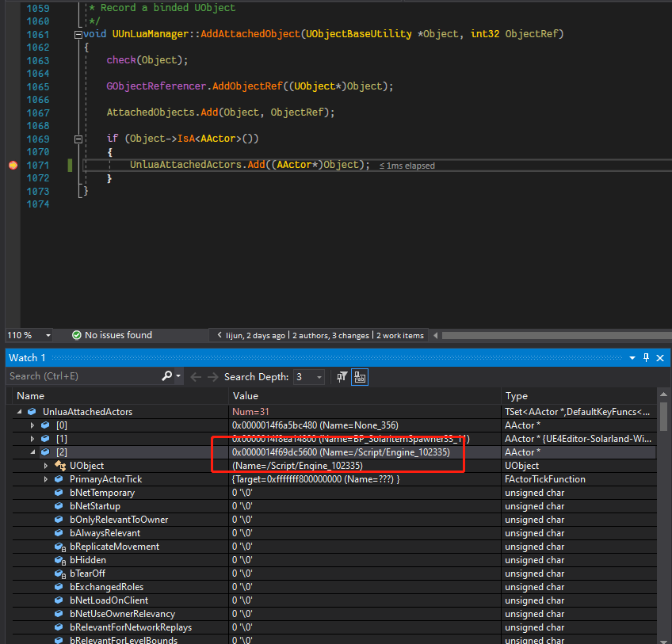Collapse the AddAttachedObject function body fold
Image resolution: width=672 pixels, height=644 pixels.
78,34
